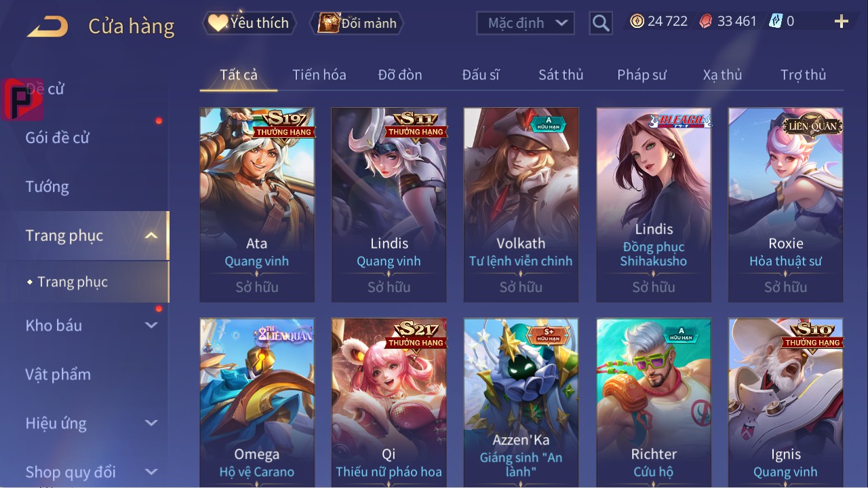The image size is (868, 488).
Task: Collapse the Trang phục sidebar section
Action: (x=151, y=236)
